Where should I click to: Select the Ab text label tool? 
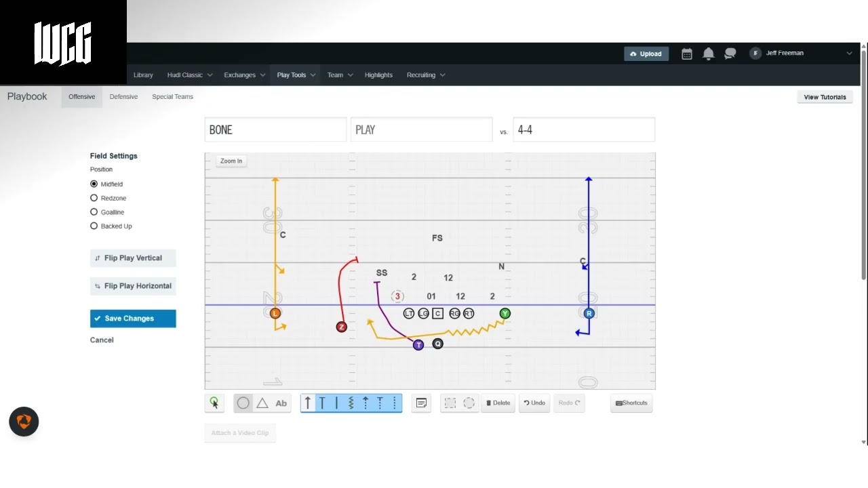(x=281, y=403)
